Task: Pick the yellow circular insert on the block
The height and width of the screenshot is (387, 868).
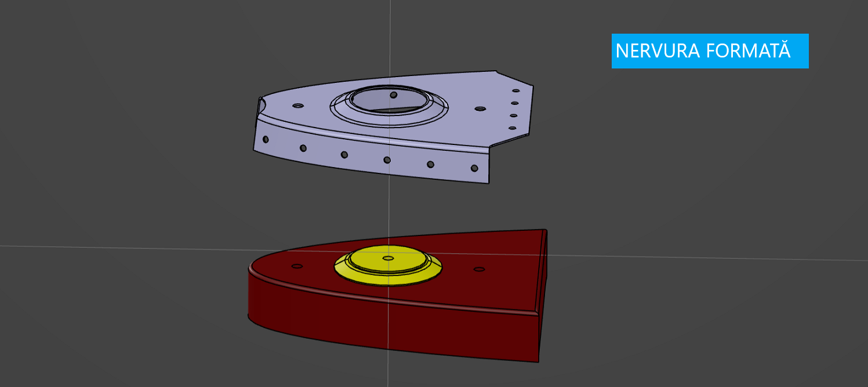Action: (x=388, y=265)
